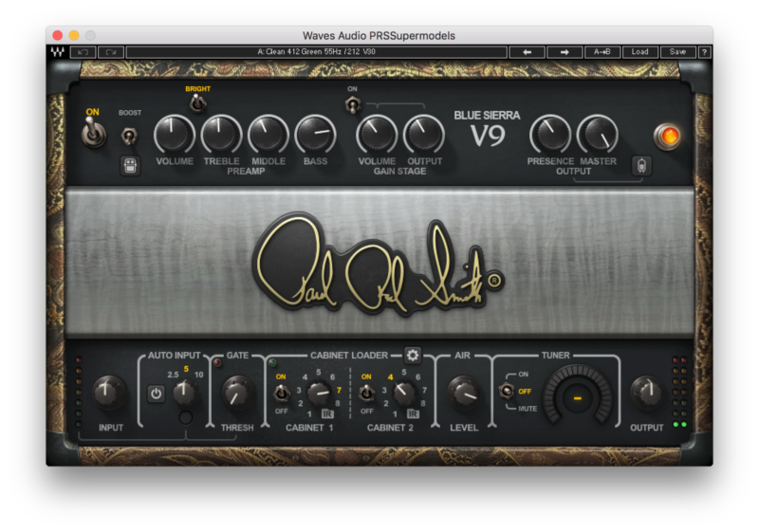Screen dimensions: 759x532
Task: Click the Waves logo icon
Action: pos(58,52)
